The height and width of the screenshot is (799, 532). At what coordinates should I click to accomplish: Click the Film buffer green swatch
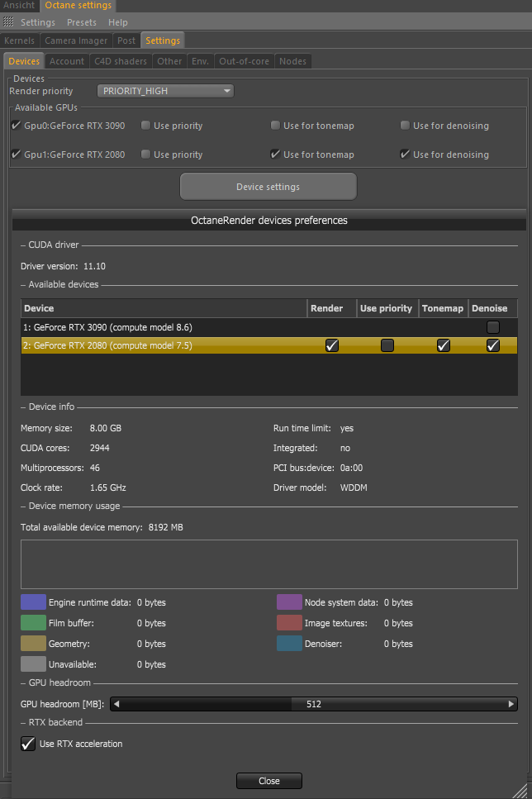pos(33,623)
